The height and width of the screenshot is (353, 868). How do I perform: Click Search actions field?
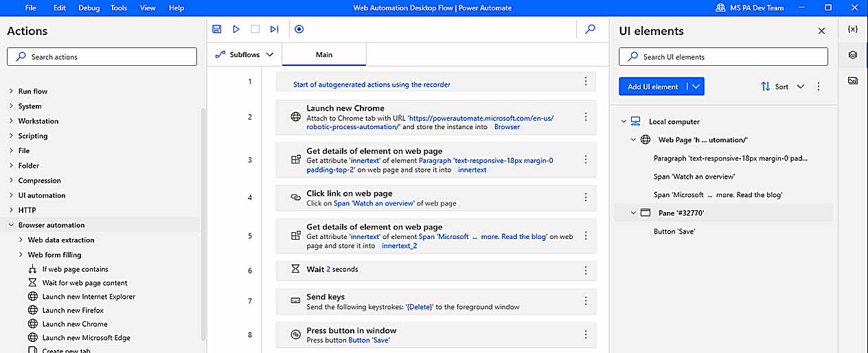pyautogui.click(x=102, y=57)
